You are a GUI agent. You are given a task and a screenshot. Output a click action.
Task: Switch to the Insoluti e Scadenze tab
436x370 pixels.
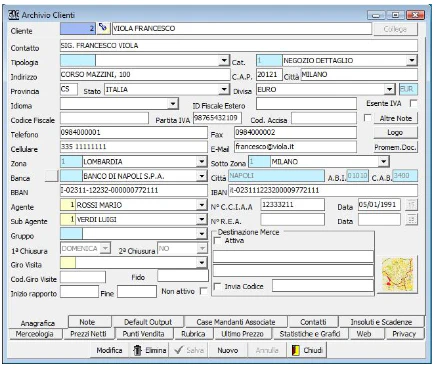pos(381,322)
